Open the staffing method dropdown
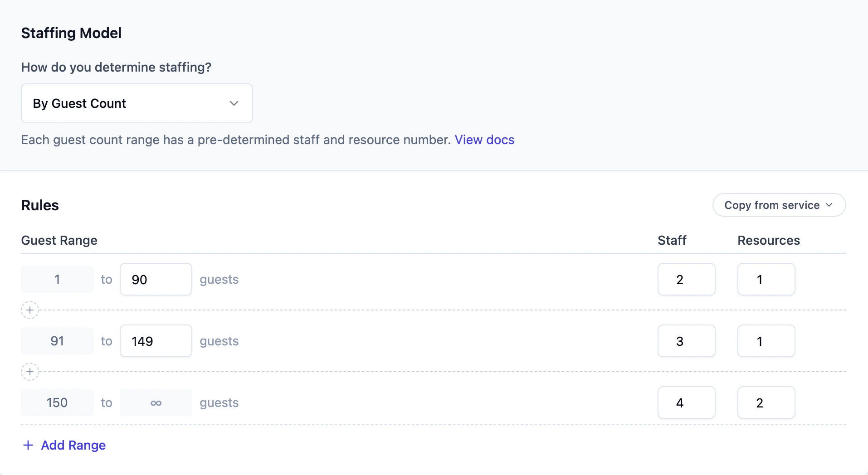Screen dimensions: 868x475 (x=136, y=103)
